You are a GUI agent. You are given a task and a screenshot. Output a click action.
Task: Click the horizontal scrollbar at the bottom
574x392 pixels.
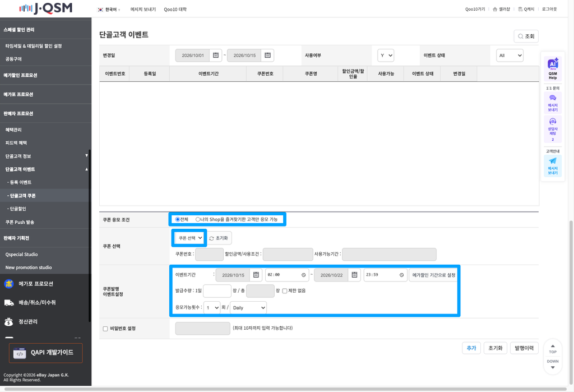(x=285, y=389)
